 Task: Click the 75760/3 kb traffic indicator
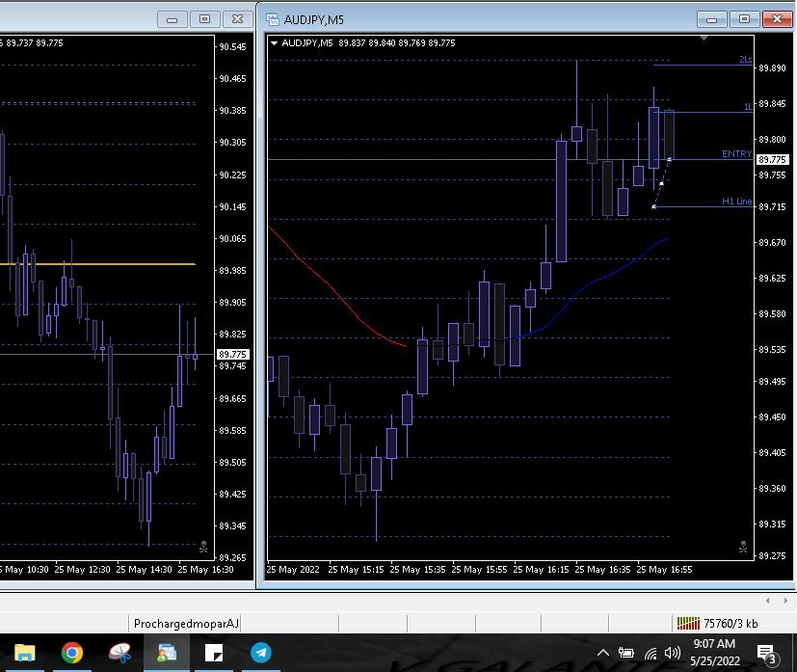tap(731, 624)
